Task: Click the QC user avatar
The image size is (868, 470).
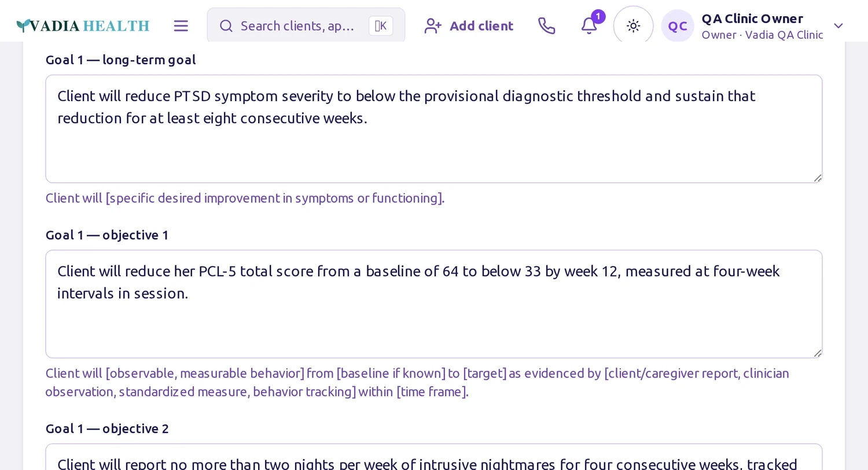Action: pyautogui.click(x=678, y=26)
